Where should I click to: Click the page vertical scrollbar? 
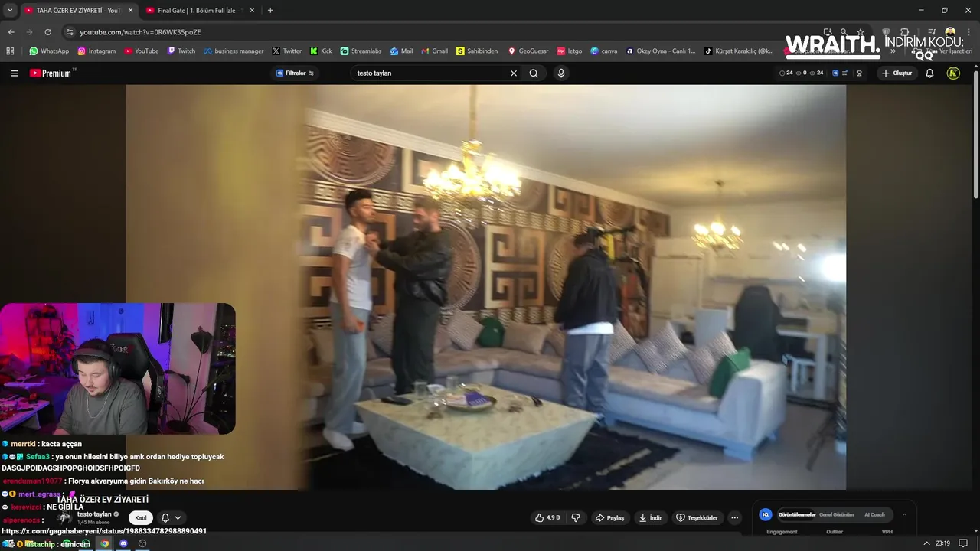[975, 134]
